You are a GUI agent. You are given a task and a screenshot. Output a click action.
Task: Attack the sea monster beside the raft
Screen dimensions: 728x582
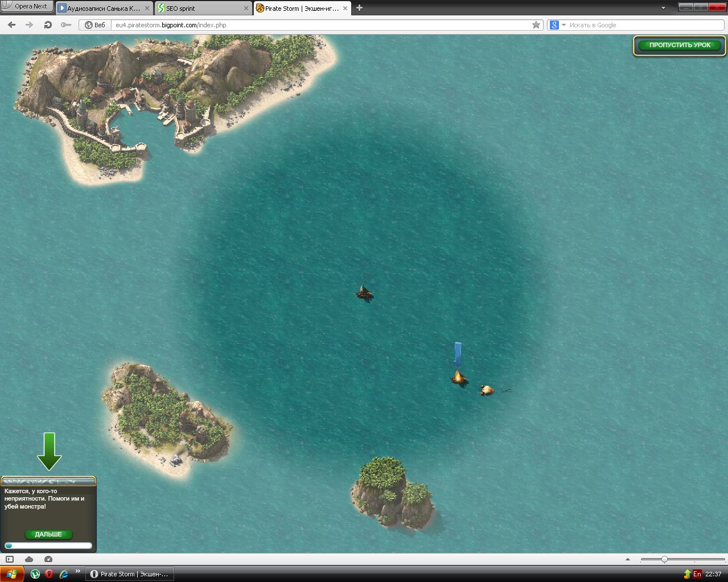pyautogui.click(x=488, y=390)
